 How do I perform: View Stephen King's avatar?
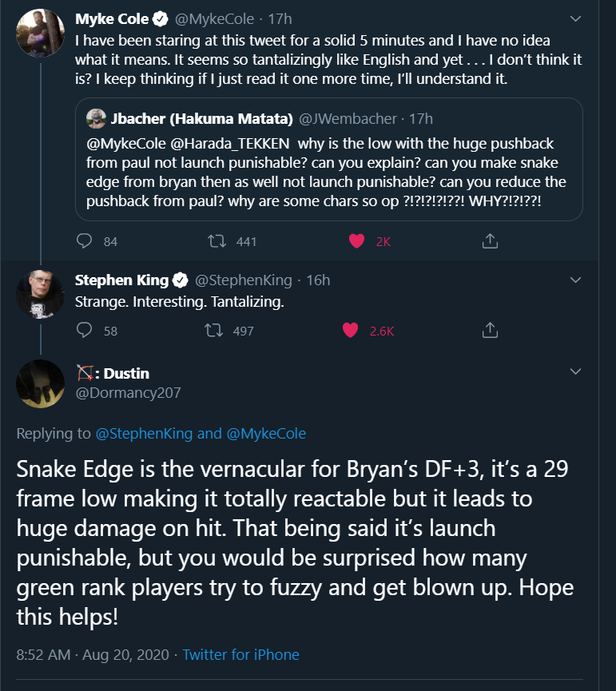click(x=40, y=295)
